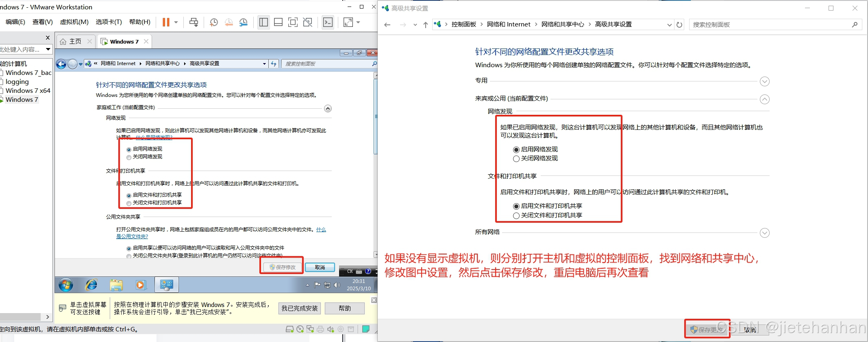The width and height of the screenshot is (868, 342).
Task: Go back in host control panel window
Action: pyautogui.click(x=387, y=25)
